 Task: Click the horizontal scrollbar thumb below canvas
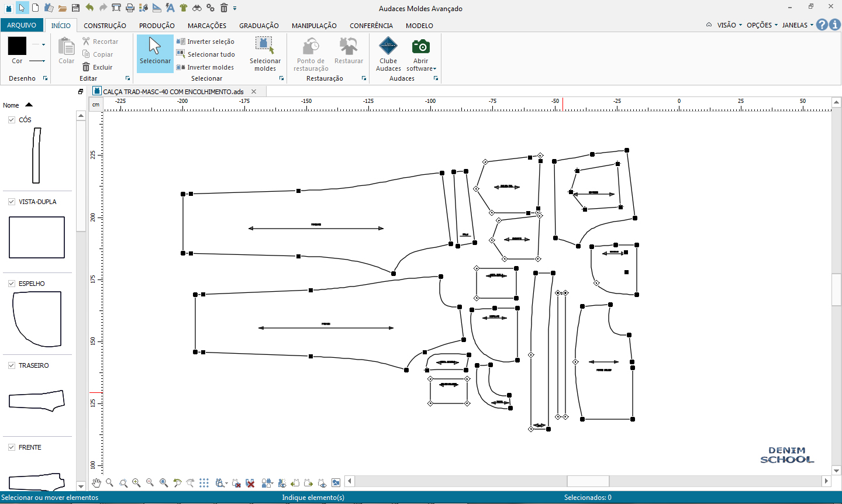588,481
